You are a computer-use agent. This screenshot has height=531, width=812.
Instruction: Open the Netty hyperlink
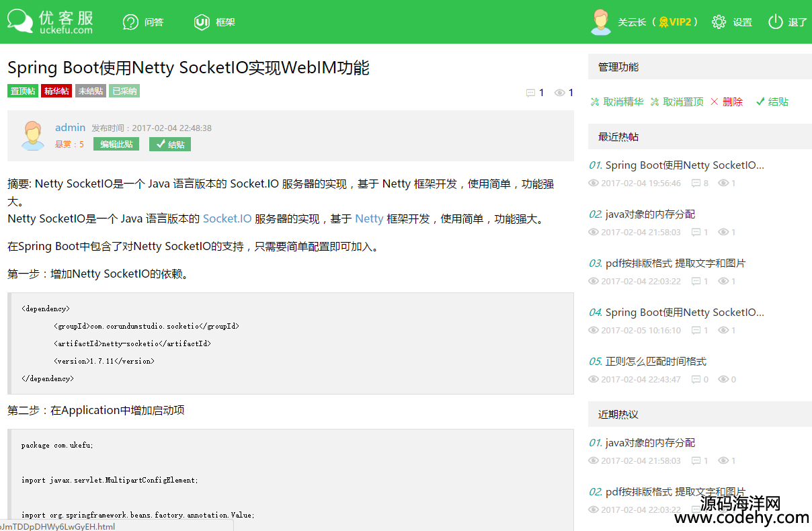(369, 218)
